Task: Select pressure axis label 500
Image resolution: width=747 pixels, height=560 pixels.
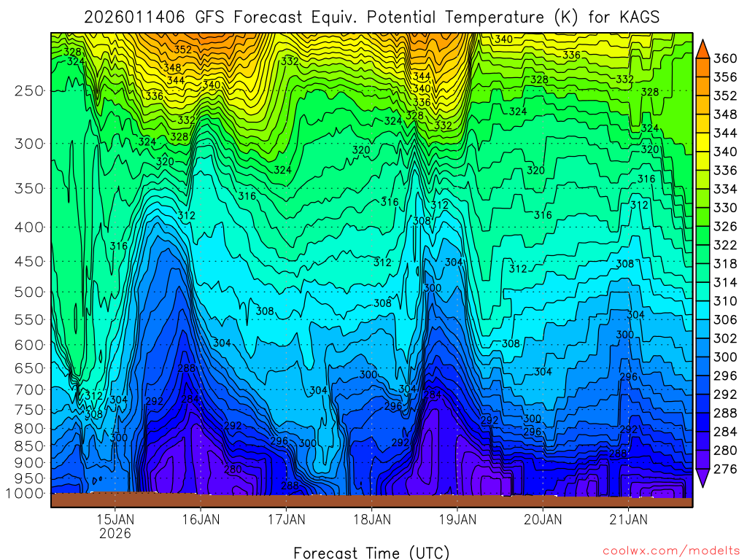Action: point(28,292)
